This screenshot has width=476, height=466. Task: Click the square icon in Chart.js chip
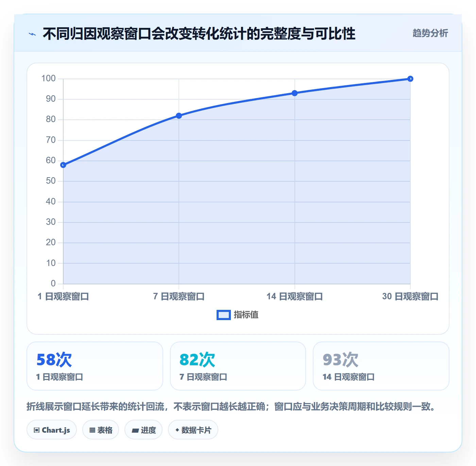tap(37, 430)
